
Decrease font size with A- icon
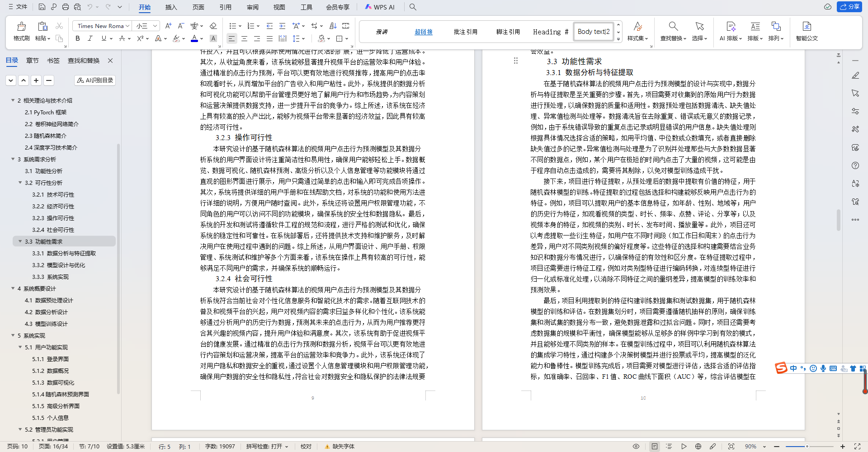pyautogui.click(x=181, y=26)
